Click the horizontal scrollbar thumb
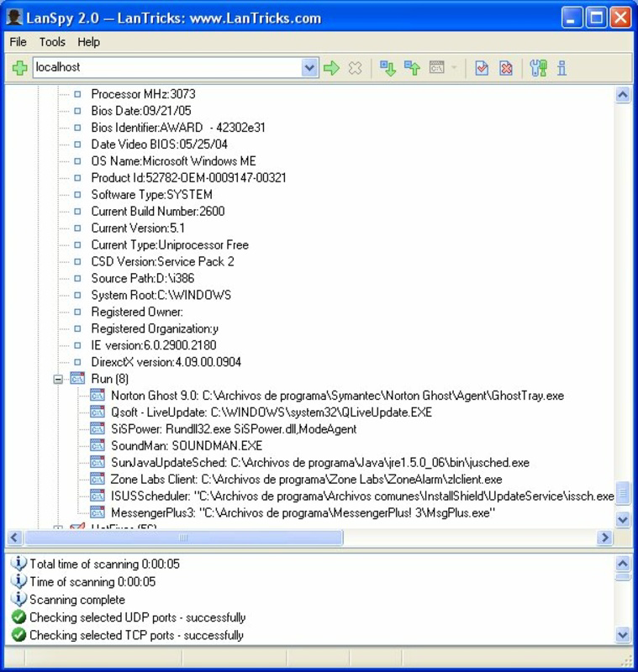638x672 pixels. coord(183,537)
